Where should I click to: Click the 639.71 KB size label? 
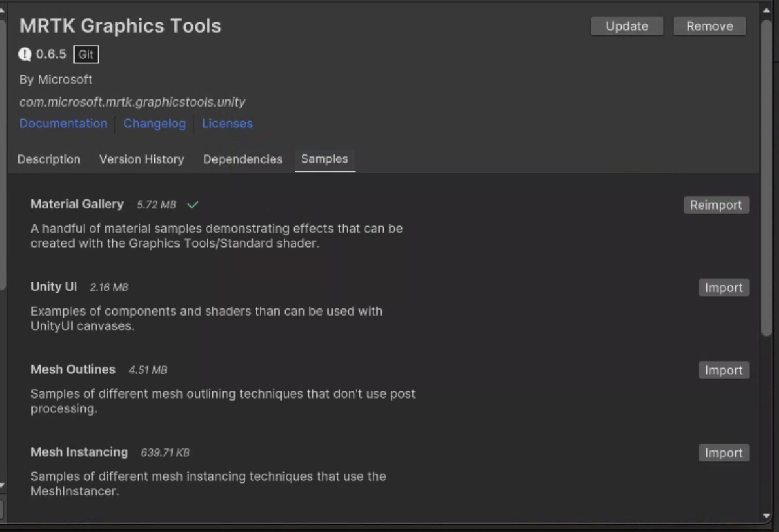click(x=165, y=452)
